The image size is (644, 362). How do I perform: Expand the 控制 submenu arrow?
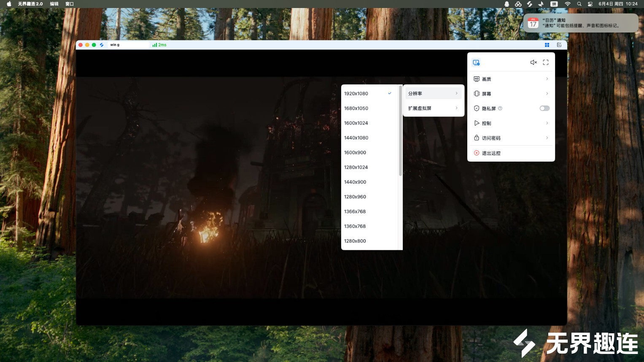[547, 123]
